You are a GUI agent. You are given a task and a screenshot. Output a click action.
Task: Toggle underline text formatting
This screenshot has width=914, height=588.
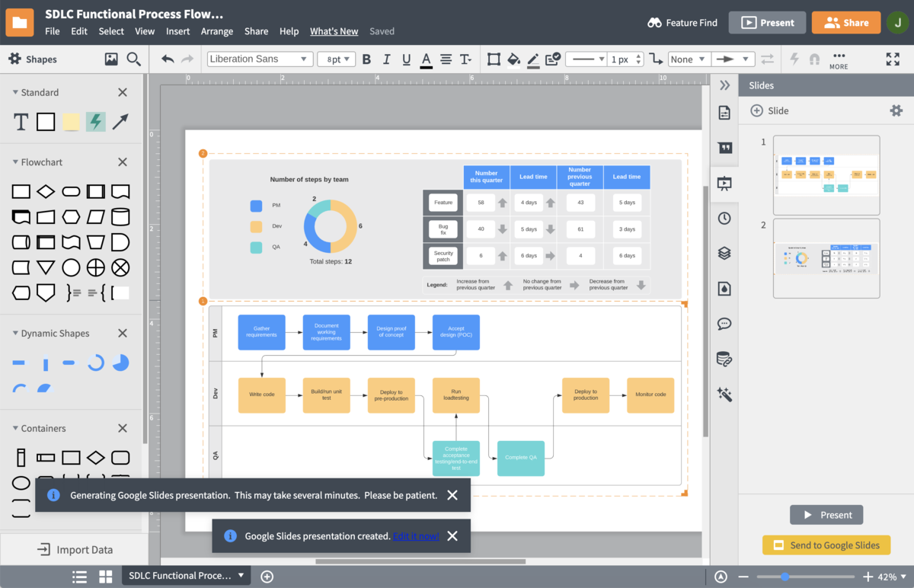click(406, 59)
